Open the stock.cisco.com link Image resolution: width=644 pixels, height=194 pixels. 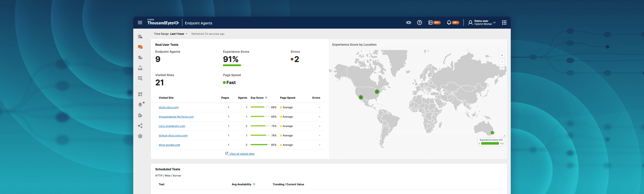169,108
